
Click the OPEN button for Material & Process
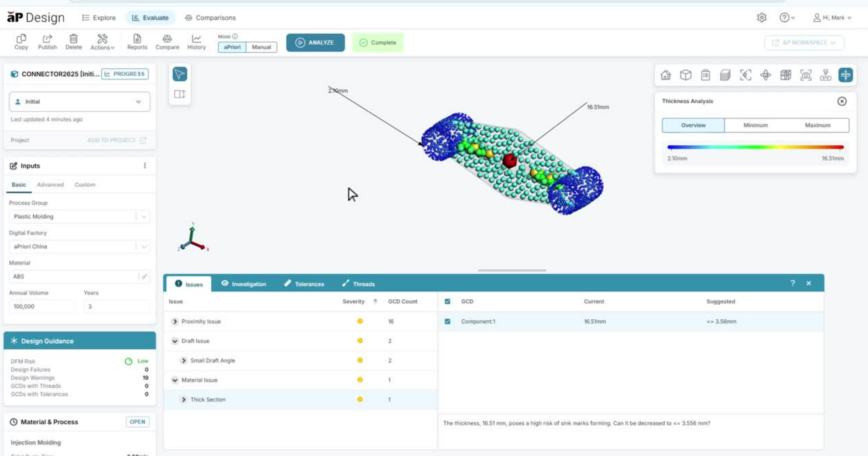coord(137,422)
